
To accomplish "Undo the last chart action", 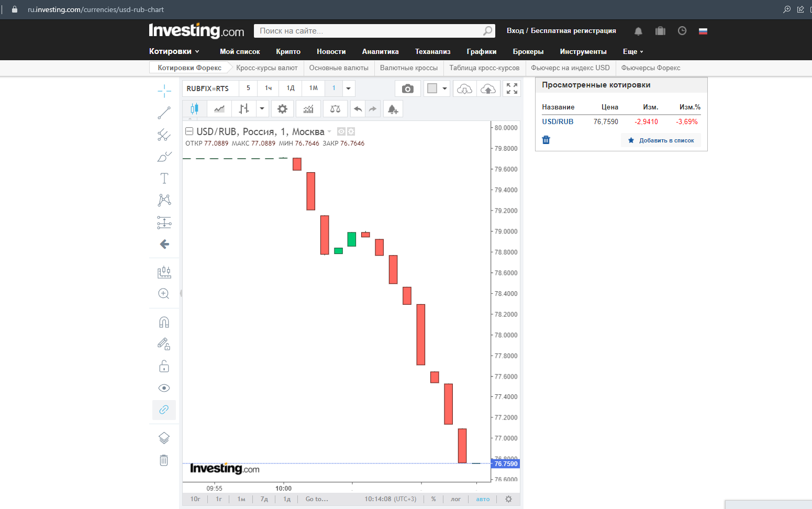I will point(358,109).
